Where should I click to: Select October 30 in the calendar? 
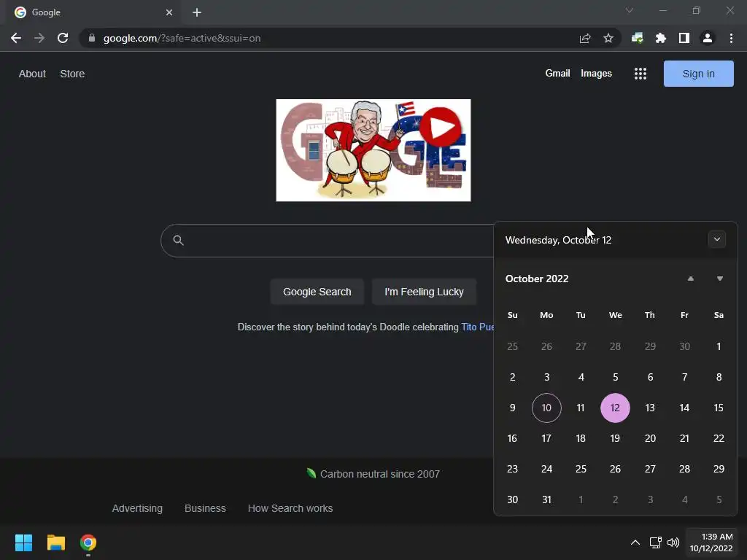[x=512, y=499]
